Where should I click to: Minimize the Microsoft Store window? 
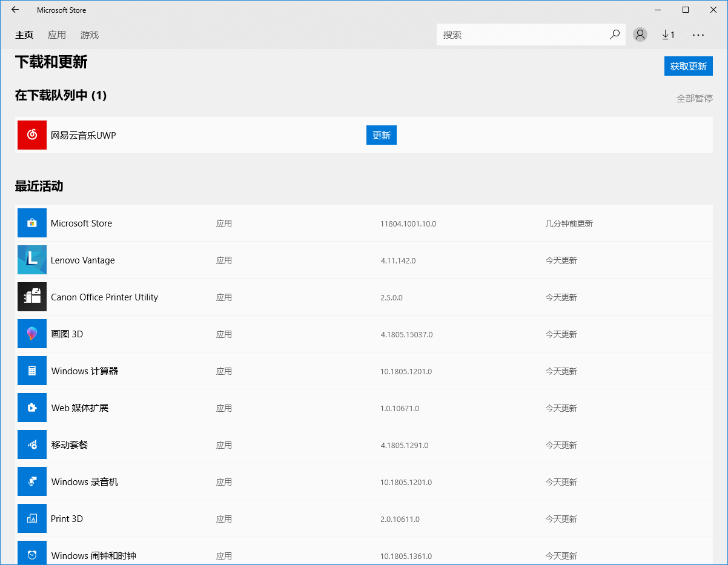(658, 10)
